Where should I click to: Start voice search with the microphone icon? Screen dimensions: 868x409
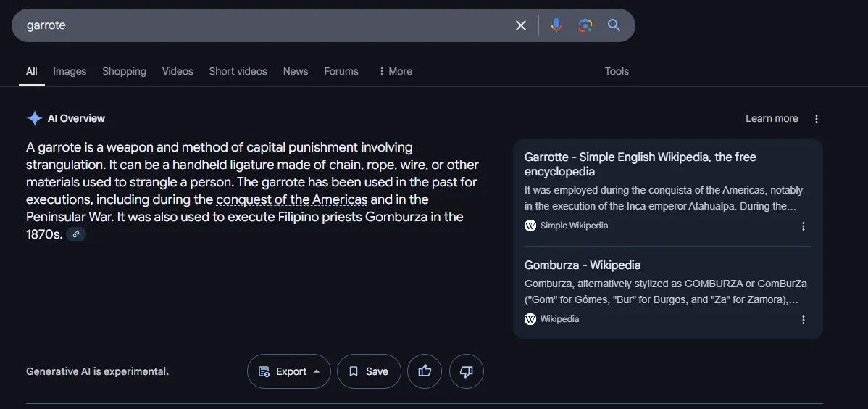(x=556, y=25)
